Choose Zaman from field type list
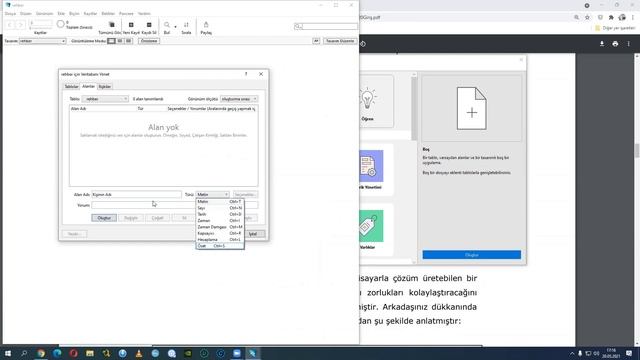This screenshot has width=640, height=360. 220,220
